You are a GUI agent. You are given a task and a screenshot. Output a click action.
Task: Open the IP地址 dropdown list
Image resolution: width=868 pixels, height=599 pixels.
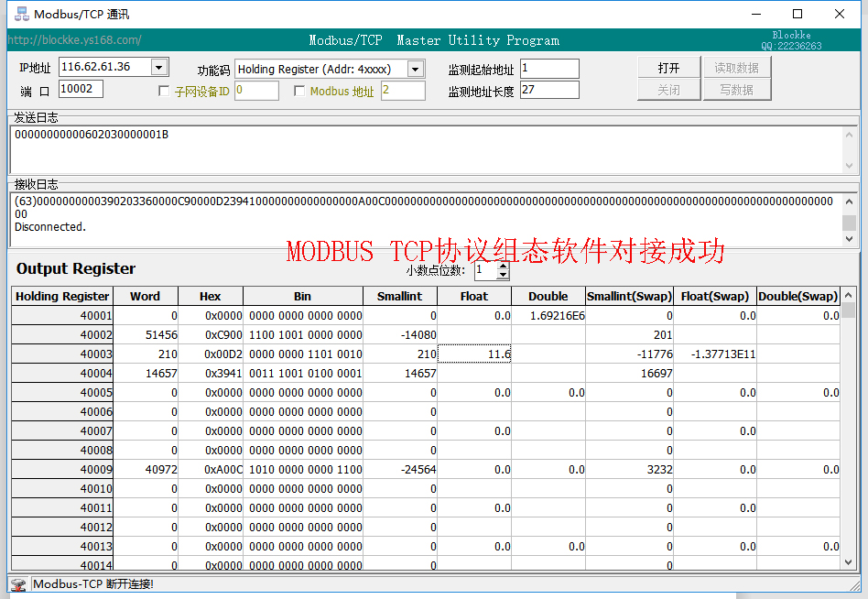coord(159,67)
